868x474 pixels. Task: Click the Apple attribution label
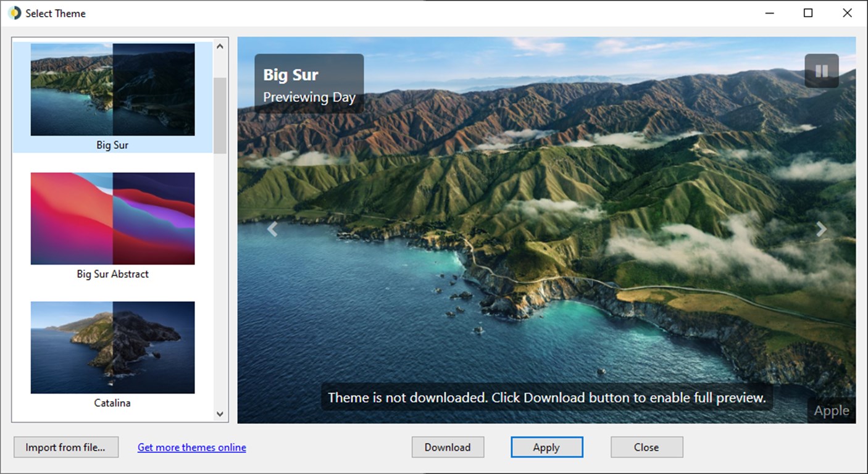pyautogui.click(x=831, y=410)
